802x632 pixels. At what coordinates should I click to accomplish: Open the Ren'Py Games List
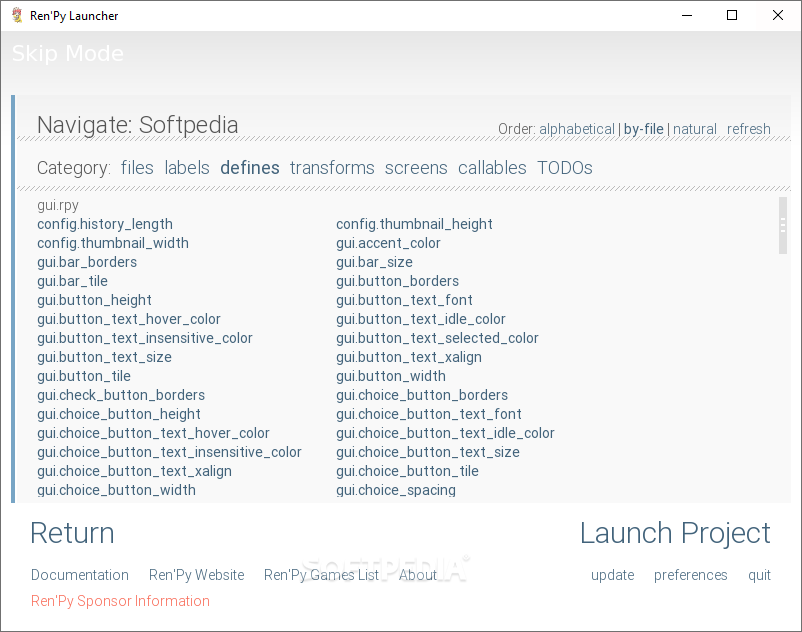[x=321, y=575]
